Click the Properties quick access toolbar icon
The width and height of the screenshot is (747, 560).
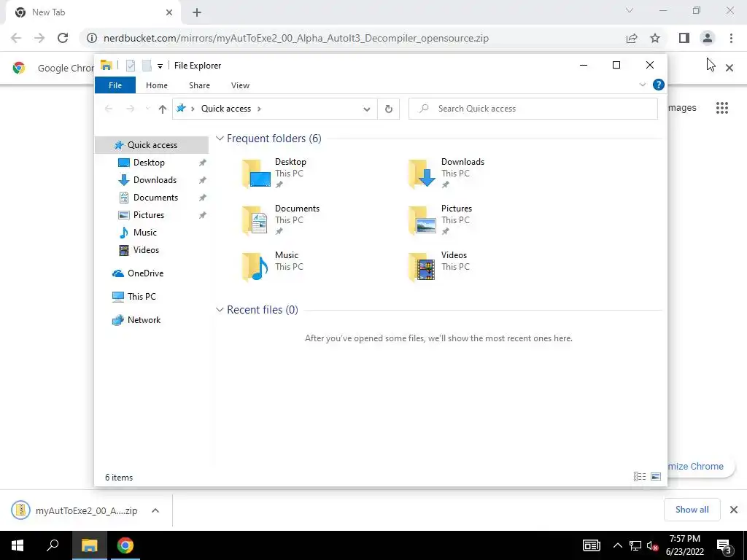[131, 65]
